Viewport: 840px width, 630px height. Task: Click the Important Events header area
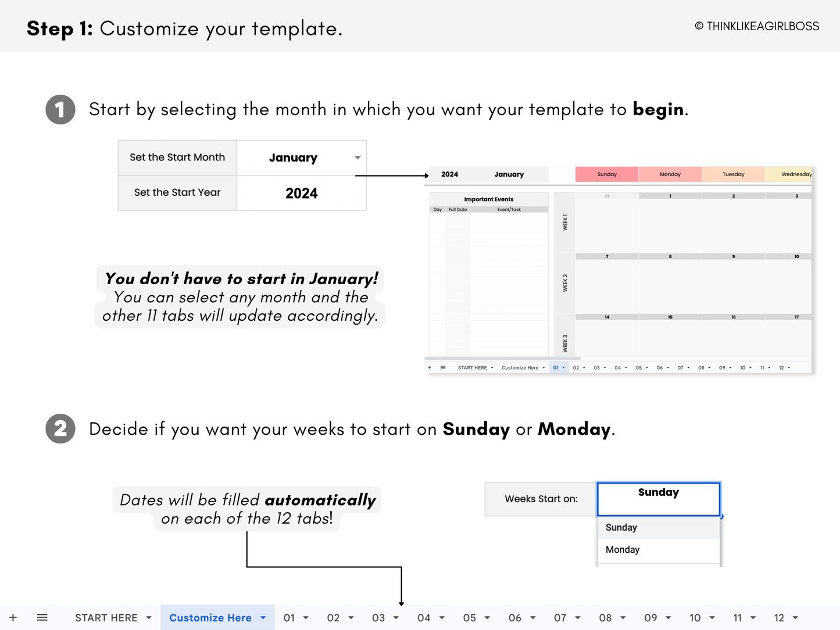(x=488, y=199)
